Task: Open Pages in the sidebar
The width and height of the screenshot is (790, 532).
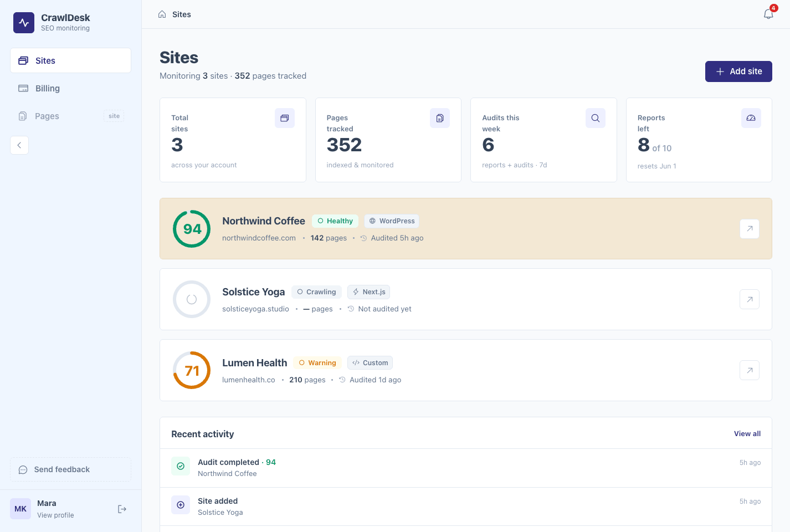Action: [x=70, y=116]
